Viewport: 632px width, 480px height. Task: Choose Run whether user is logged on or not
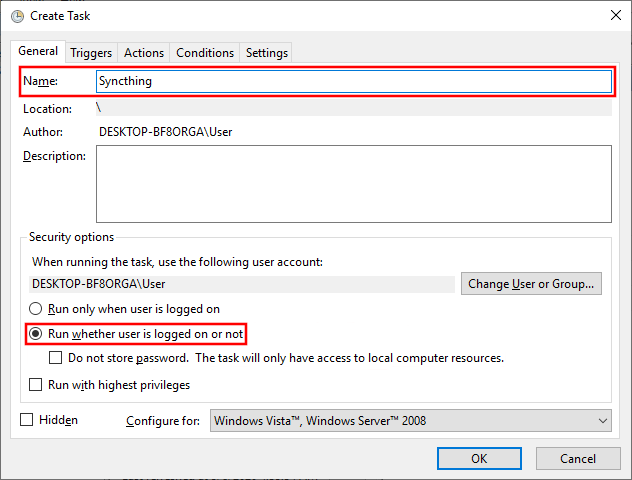tap(37, 333)
